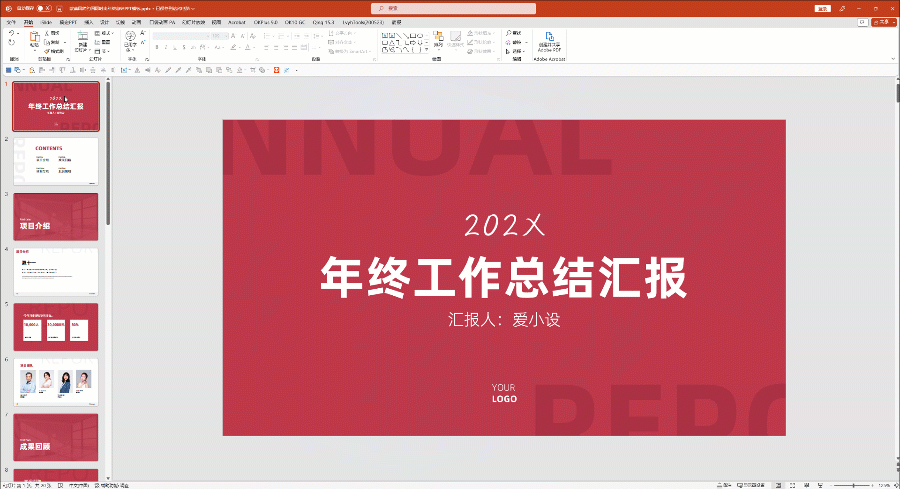This screenshot has width=900, height=489.
Task: Switch to Slide Sorter view icon
Action: point(793,486)
